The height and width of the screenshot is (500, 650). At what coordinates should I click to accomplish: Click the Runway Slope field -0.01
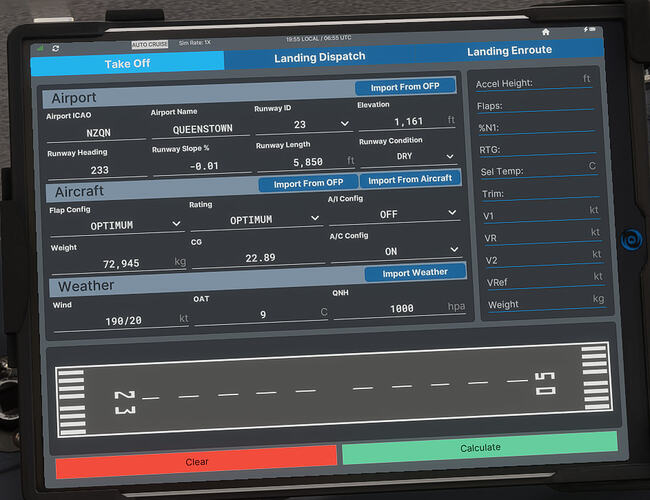(203, 166)
